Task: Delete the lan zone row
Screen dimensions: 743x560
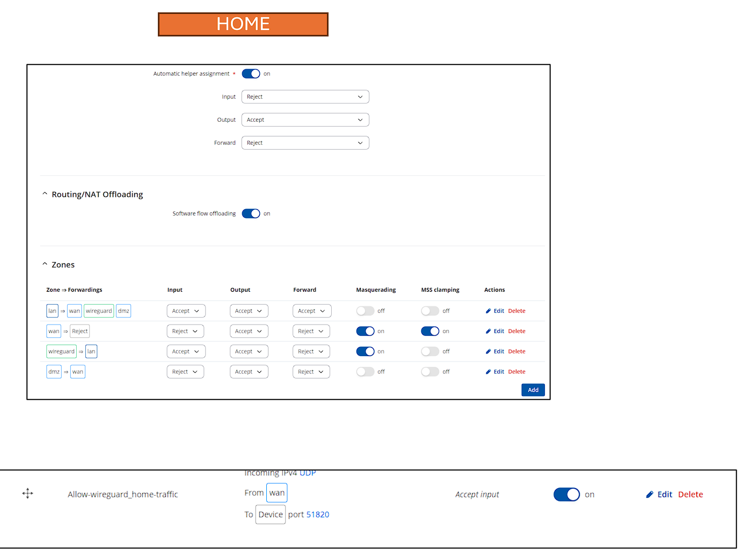Action: tap(517, 311)
